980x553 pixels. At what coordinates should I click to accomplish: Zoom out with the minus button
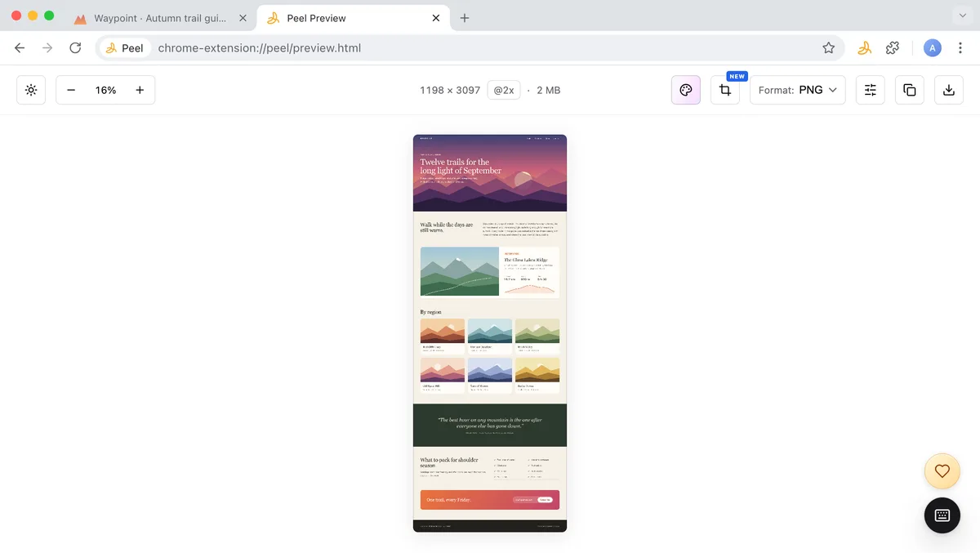71,90
